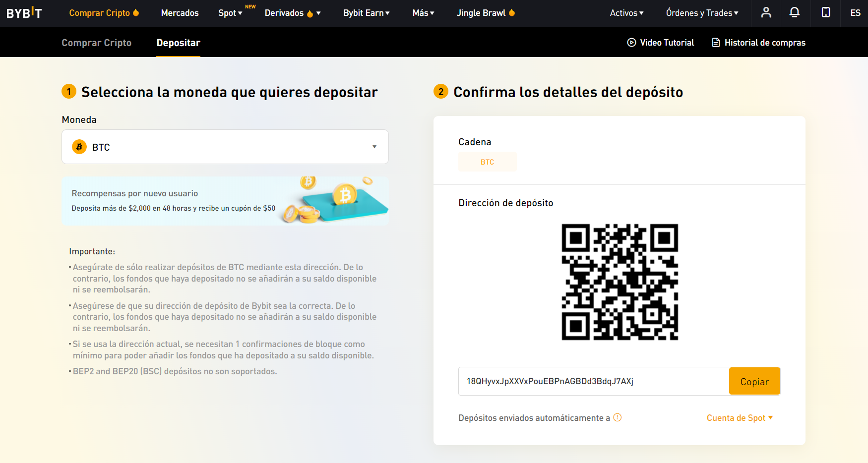
Task: Select the BTC chain button under Cadena
Action: (x=487, y=162)
